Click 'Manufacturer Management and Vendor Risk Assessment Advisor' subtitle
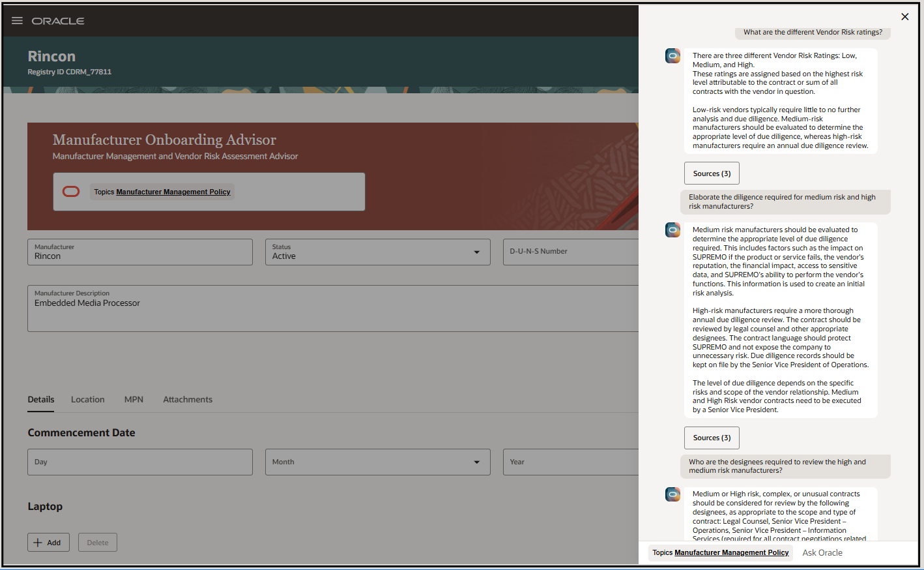Image resolution: width=924 pixels, height=570 pixels. [175, 157]
